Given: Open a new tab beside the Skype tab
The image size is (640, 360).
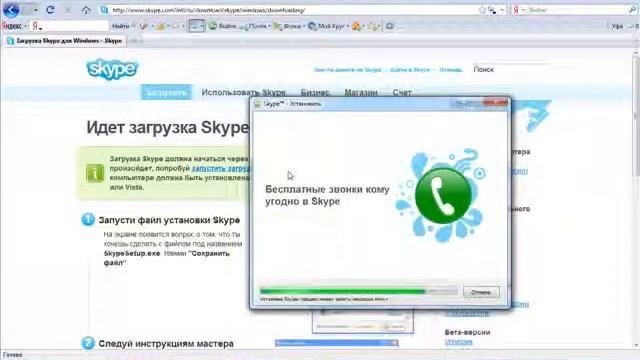Looking at the screenshot, I should 136,41.
